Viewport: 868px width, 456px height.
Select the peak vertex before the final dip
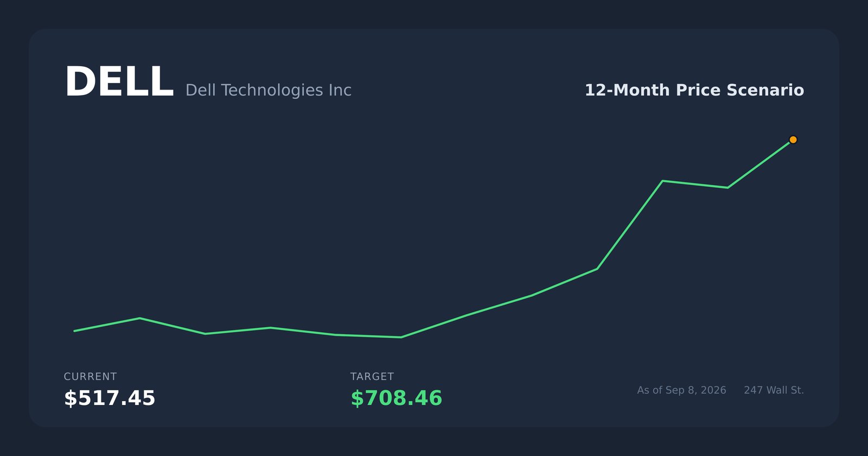tap(662, 181)
